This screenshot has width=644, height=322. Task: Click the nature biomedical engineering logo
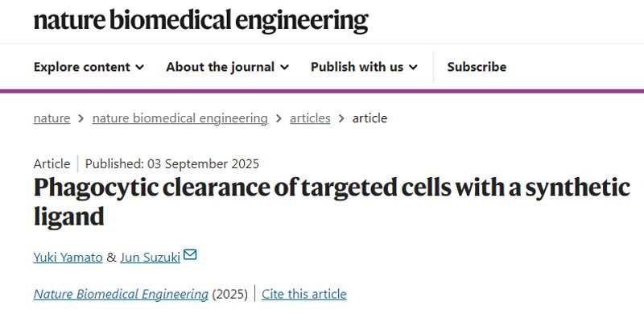(200, 20)
